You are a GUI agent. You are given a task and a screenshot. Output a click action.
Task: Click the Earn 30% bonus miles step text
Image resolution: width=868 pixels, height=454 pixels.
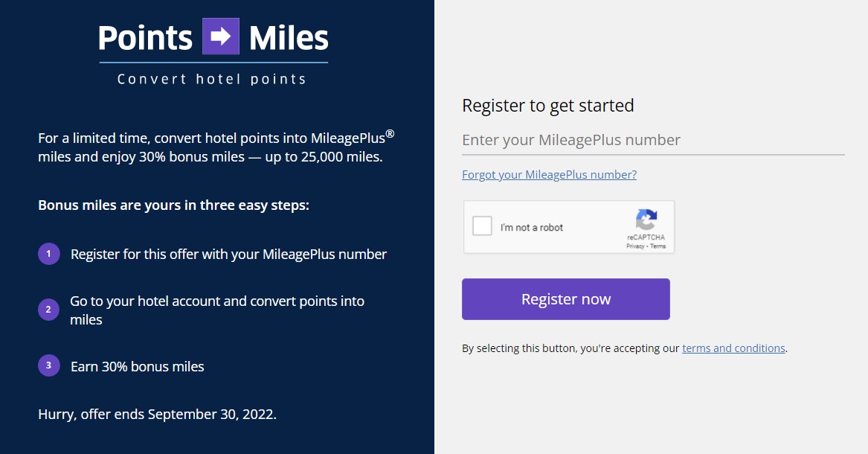(138, 366)
